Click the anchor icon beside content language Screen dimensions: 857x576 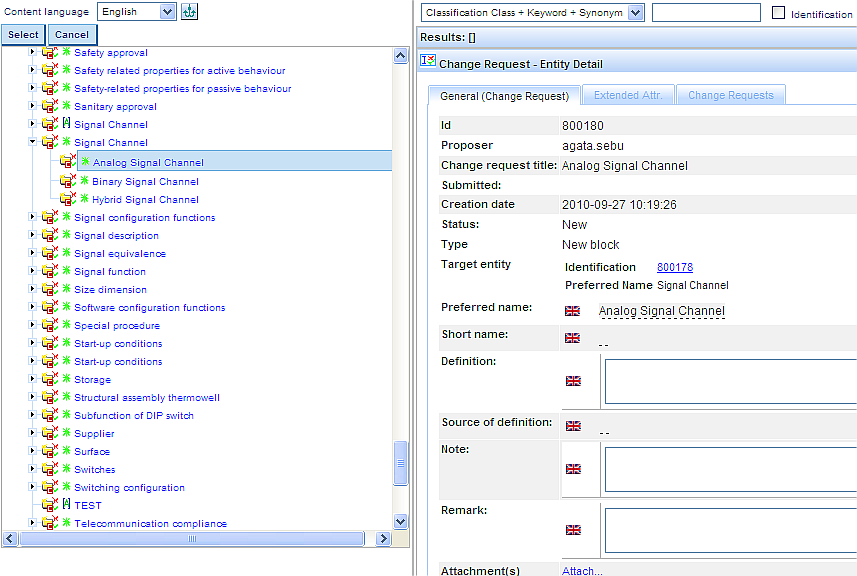(190, 12)
